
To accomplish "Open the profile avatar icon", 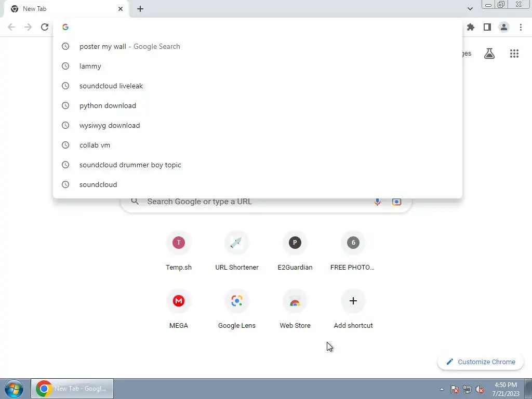I will [504, 27].
